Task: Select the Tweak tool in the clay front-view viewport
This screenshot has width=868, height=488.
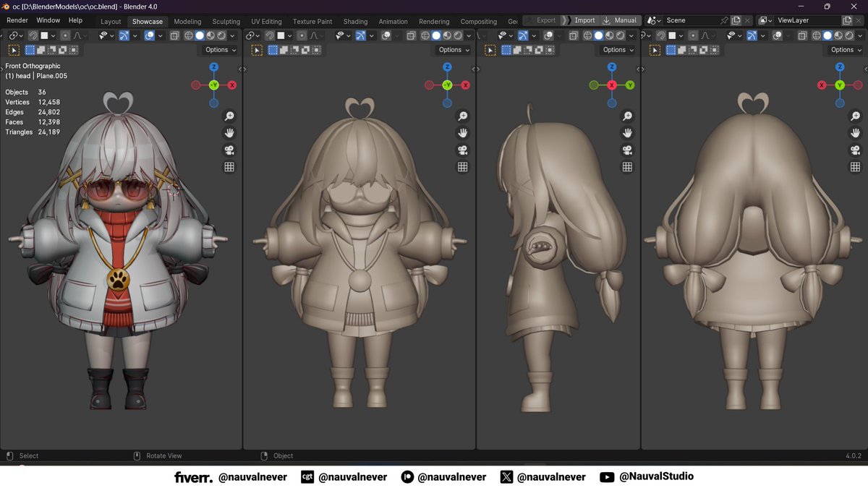Action: click(257, 50)
